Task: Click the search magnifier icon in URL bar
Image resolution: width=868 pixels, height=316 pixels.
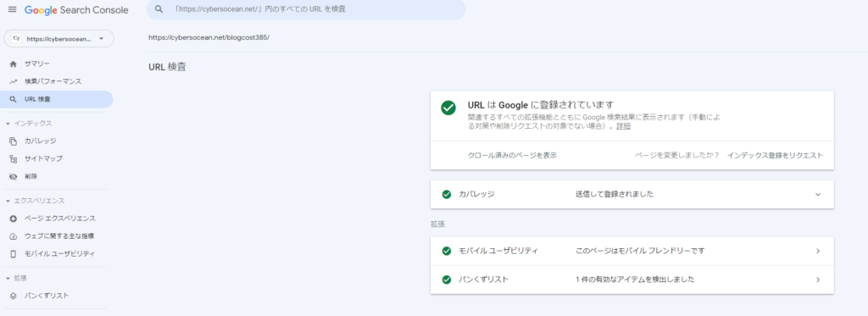Action: pyautogui.click(x=159, y=9)
